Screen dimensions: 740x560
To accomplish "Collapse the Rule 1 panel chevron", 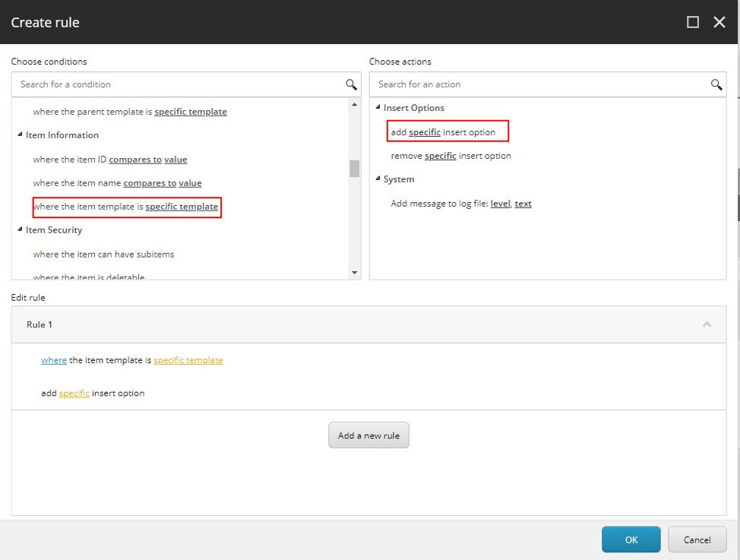I will (x=707, y=324).
